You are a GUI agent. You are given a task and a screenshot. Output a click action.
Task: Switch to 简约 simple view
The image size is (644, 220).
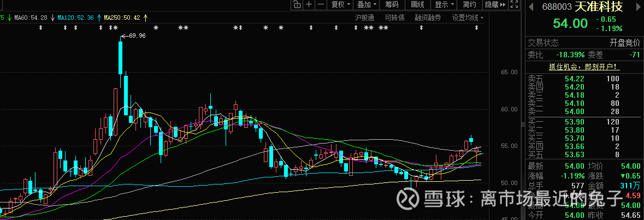469,4
